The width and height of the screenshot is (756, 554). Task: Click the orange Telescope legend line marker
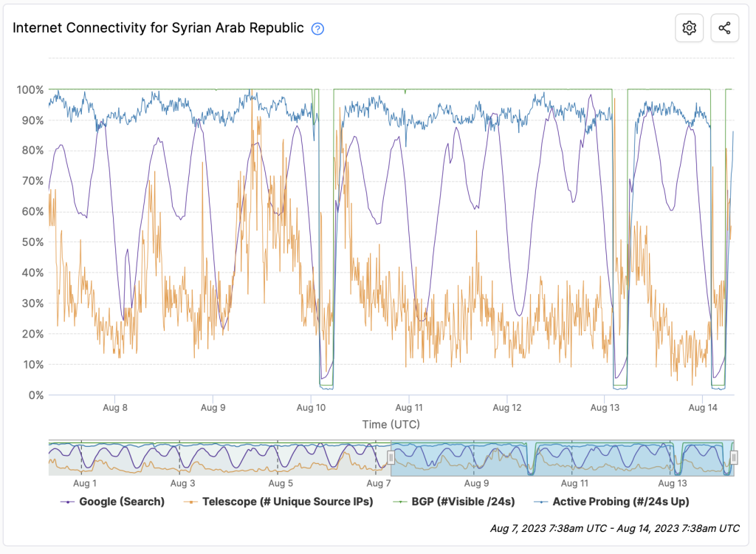point(190,502)
